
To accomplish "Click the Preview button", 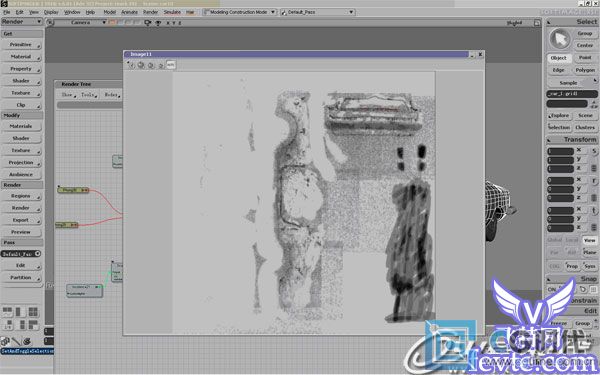I will tap(21, 232).
